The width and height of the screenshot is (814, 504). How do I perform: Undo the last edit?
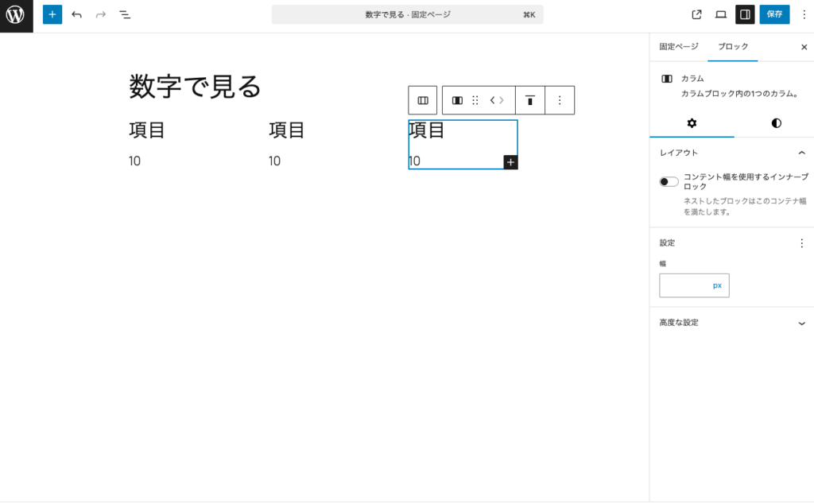(x=76, y=14)
